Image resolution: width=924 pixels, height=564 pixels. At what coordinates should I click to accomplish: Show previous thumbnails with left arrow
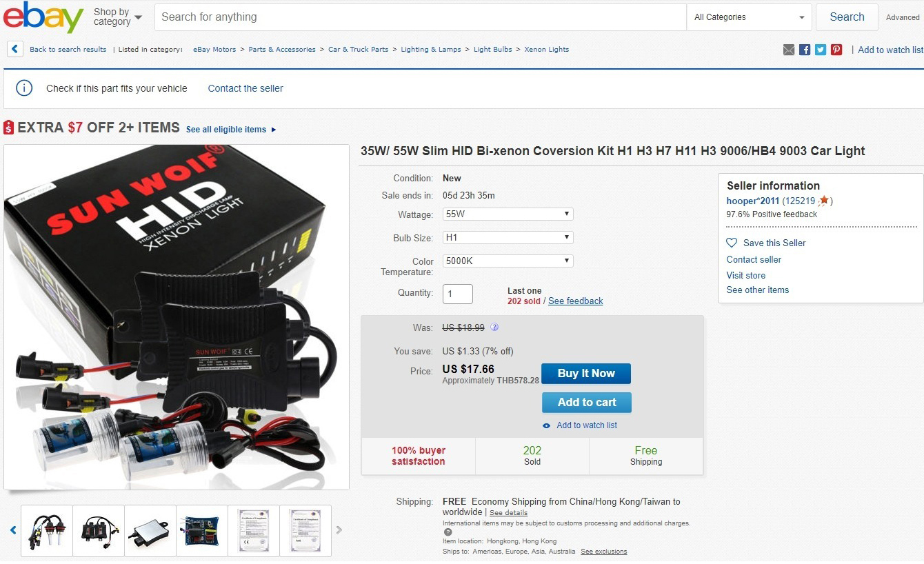pos(13,530)
